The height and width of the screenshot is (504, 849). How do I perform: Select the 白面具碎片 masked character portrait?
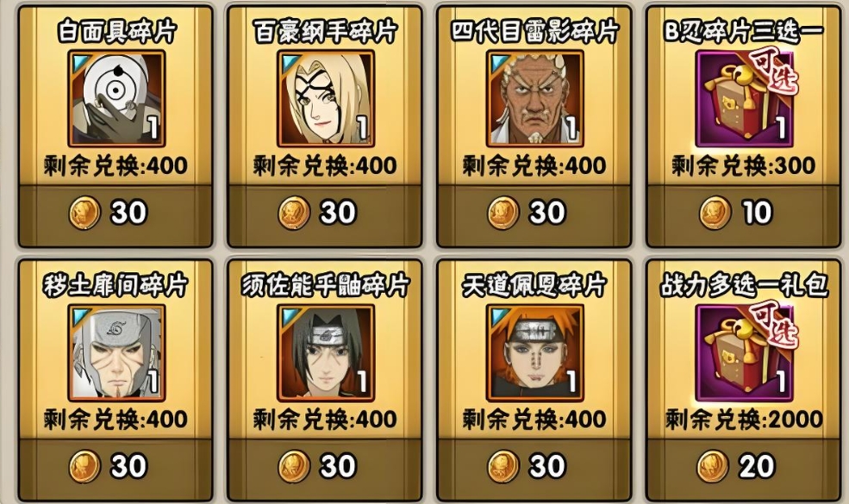(x=116, y=98)
